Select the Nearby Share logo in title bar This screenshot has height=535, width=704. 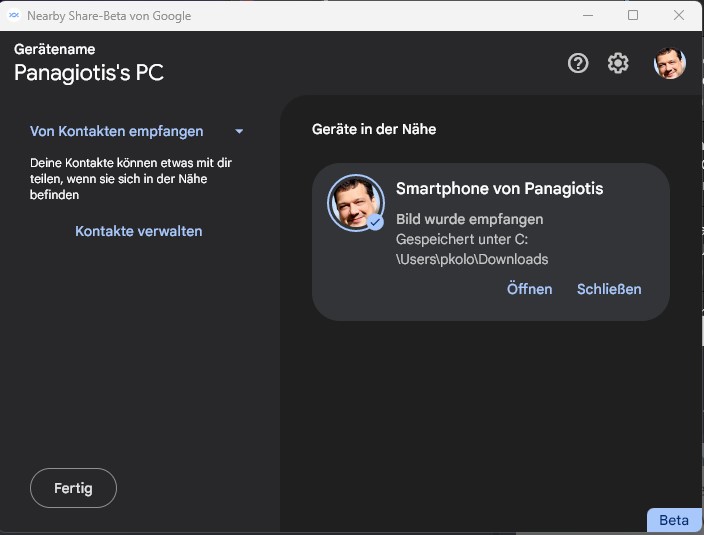click(x=14, y=15)
